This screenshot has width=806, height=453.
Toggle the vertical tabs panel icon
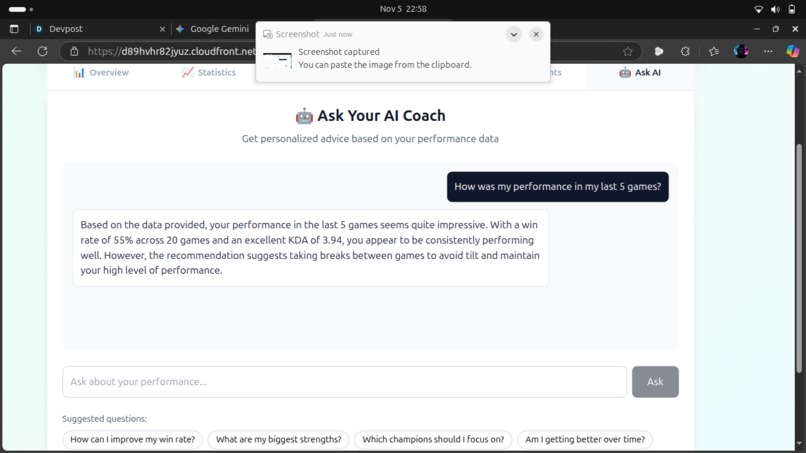click(x=14, y=29)
